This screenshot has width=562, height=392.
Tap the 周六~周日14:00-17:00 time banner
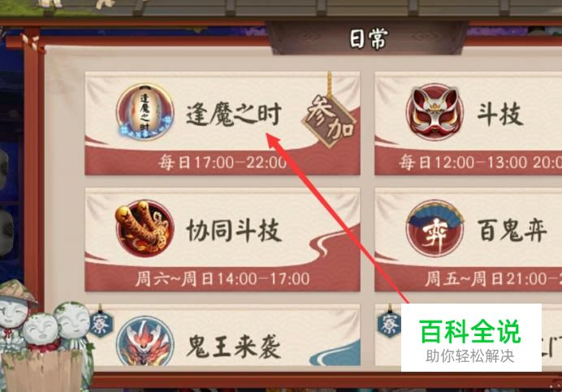(223, 278)
